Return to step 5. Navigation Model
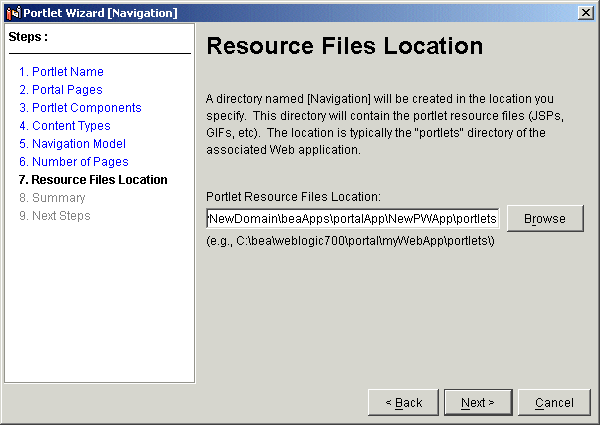The image size is (600, 425). tap(72, 143)
